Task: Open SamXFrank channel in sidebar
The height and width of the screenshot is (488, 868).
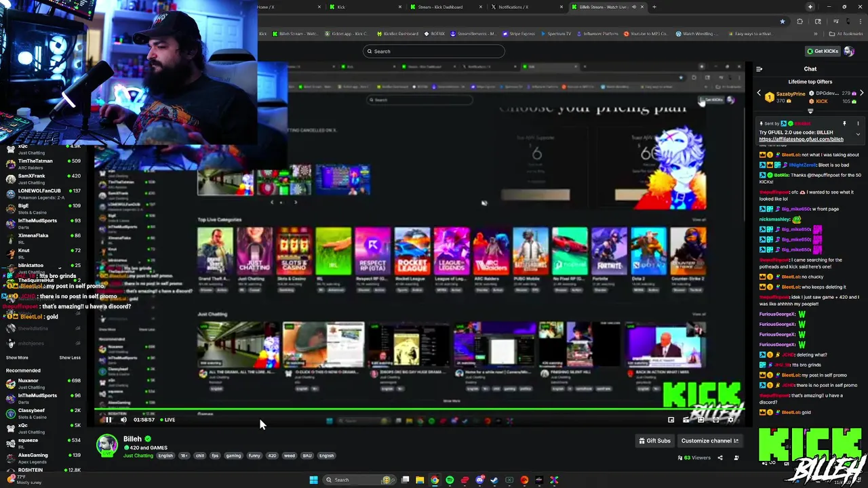Action: (x=43, y=178)
